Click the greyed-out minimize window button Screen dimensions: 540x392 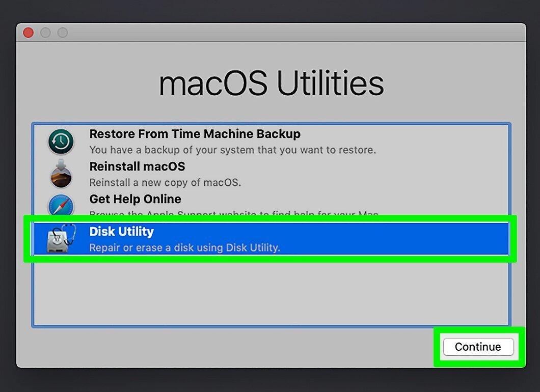(x=45, y=33)
